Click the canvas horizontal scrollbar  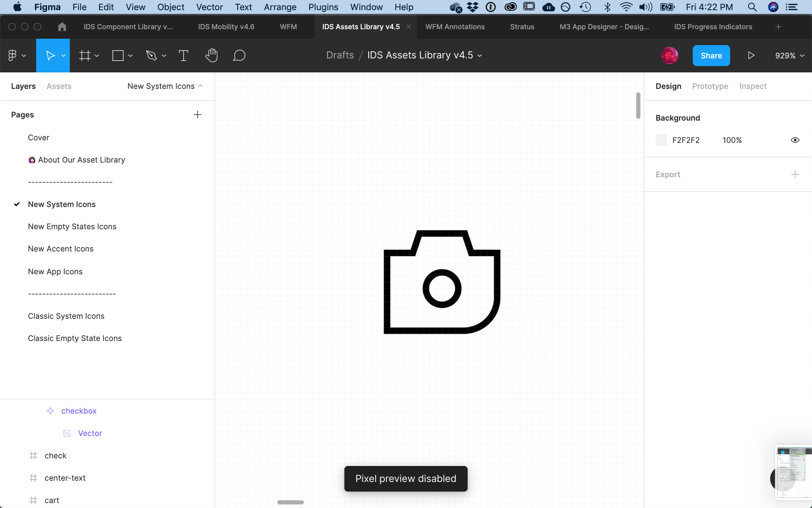coord(291,502)
